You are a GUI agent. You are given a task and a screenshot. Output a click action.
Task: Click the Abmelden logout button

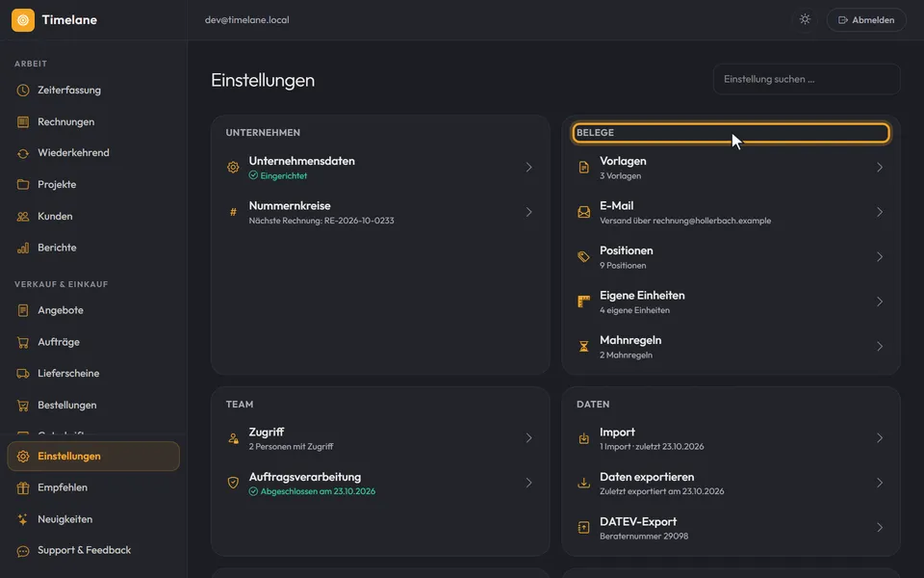[x=866, y=20]
